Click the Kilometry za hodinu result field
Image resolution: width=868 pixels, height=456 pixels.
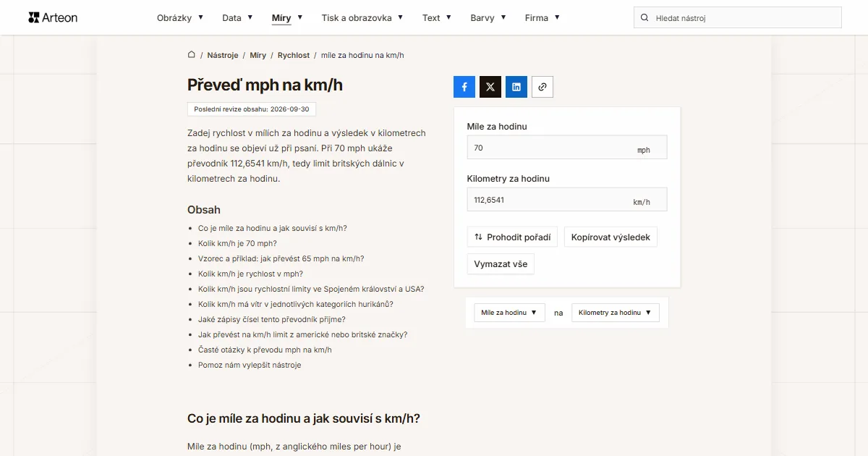[x=567, y=200]
